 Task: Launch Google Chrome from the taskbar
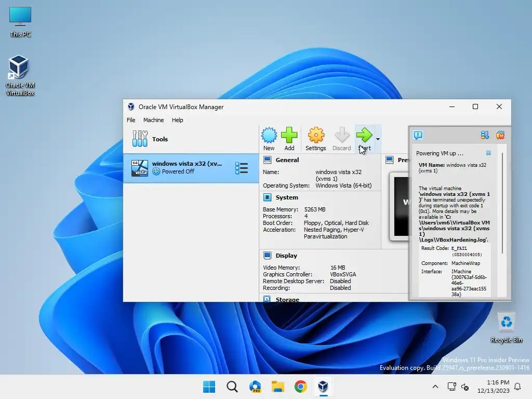(x=301, y=387)
